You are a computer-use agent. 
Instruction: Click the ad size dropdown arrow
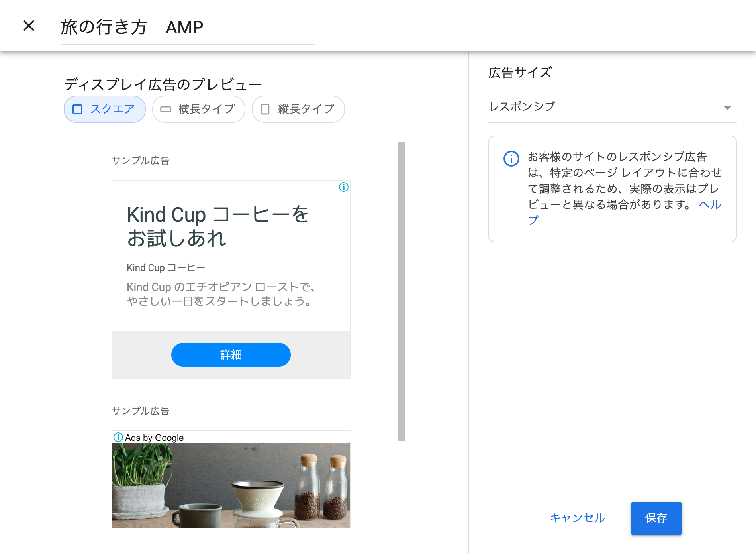pyautogui.click(x=727, y=108)
